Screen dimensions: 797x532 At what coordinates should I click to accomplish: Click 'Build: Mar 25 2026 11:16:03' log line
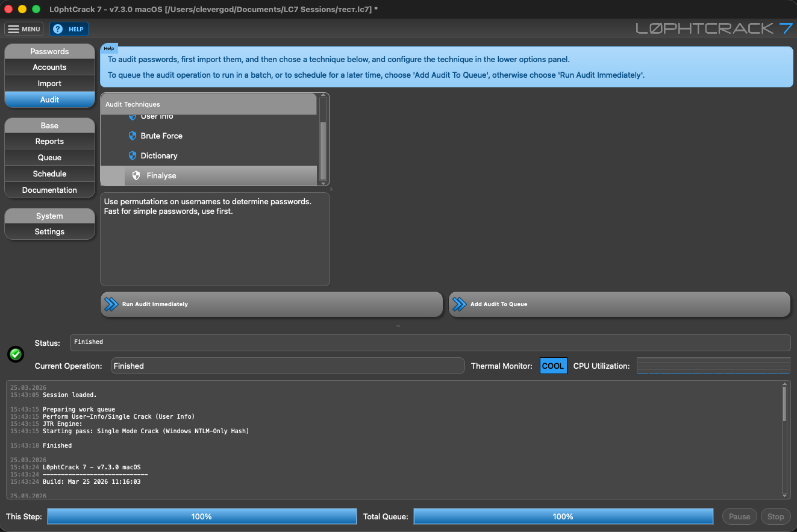(x=92, y=482)
